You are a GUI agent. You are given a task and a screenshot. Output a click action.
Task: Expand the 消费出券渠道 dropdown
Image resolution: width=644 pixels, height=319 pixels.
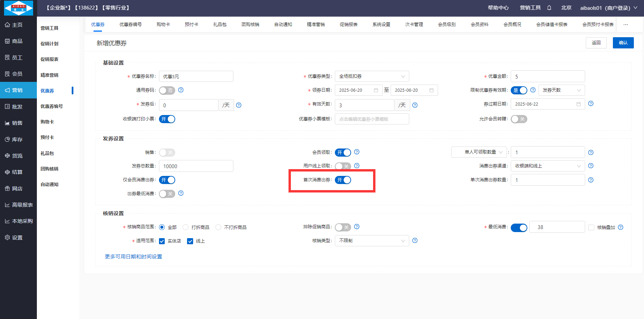(547, 166)
